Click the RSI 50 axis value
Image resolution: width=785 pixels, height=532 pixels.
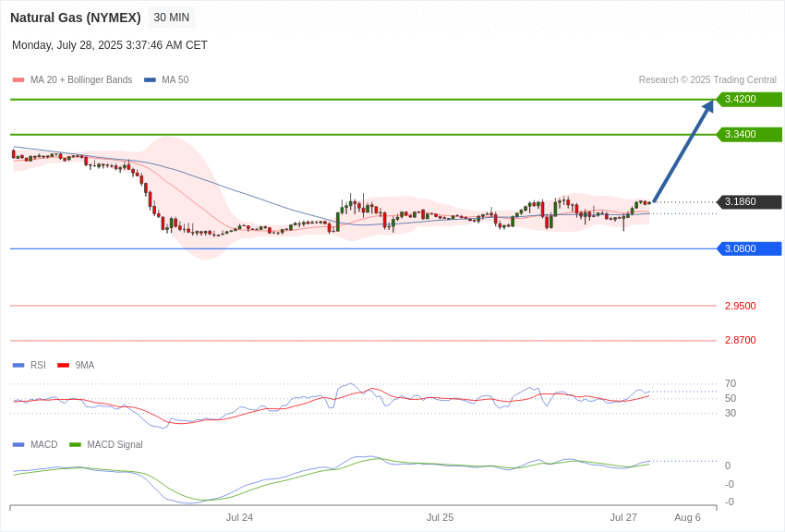[731, 398]
